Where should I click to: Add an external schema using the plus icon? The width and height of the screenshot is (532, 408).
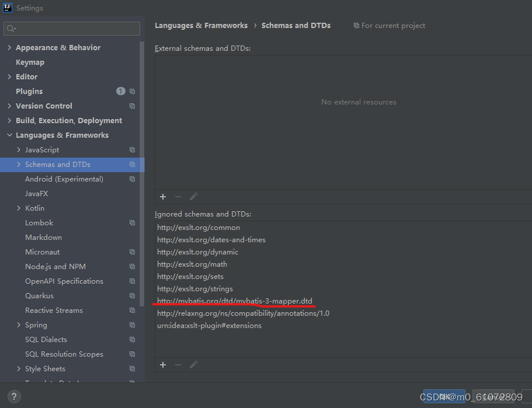pos(163,197)
